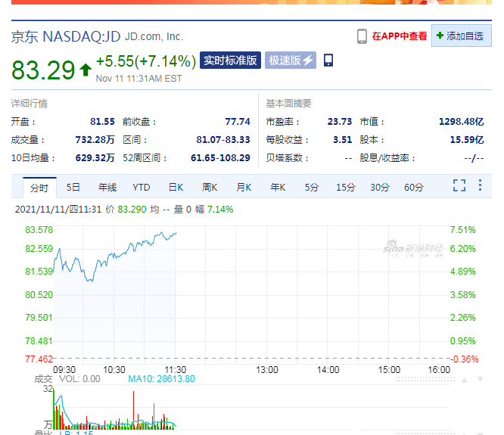
Task: Click the phone icon beside 在APP中查看
Action: click(x=362, y=36)
